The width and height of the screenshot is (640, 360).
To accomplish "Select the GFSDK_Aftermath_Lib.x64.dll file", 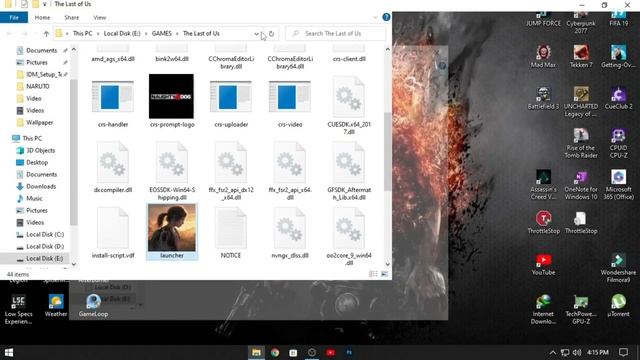I will (x=349, y=171).
